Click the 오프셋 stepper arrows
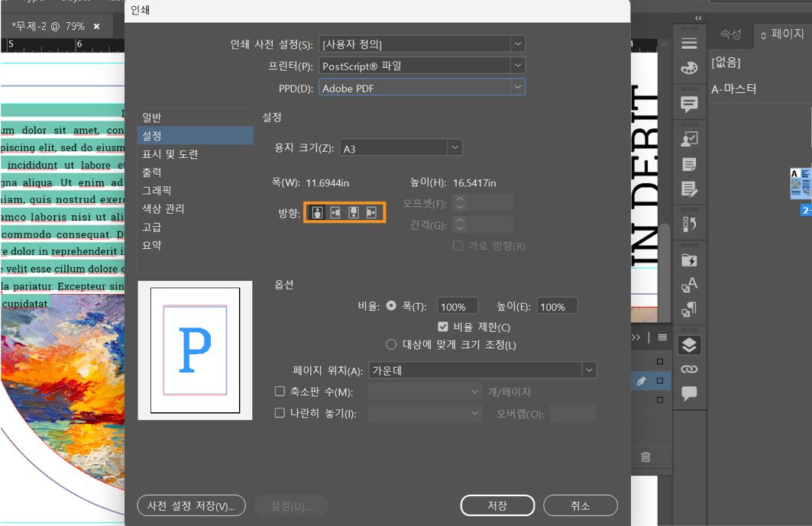Image resolution: width=812 pixels, height=526 pixels. (x=459, y=203)
